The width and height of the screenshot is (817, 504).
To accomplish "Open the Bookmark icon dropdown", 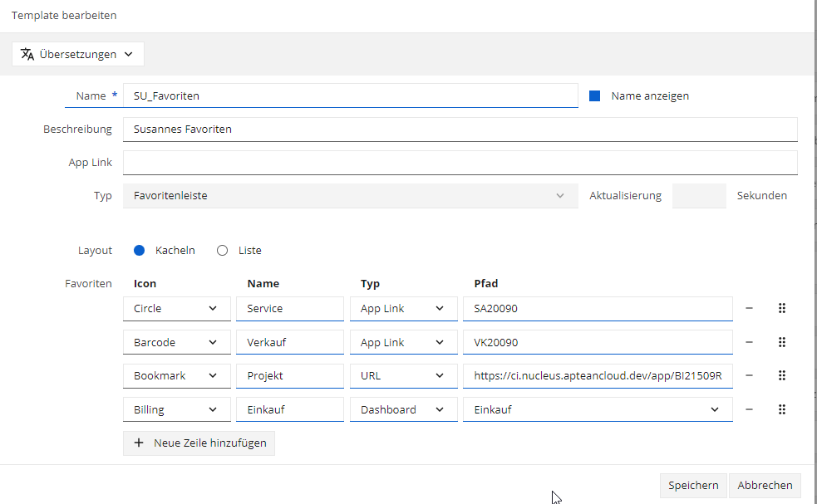I will pyautogui.click(x=177, y=375).
